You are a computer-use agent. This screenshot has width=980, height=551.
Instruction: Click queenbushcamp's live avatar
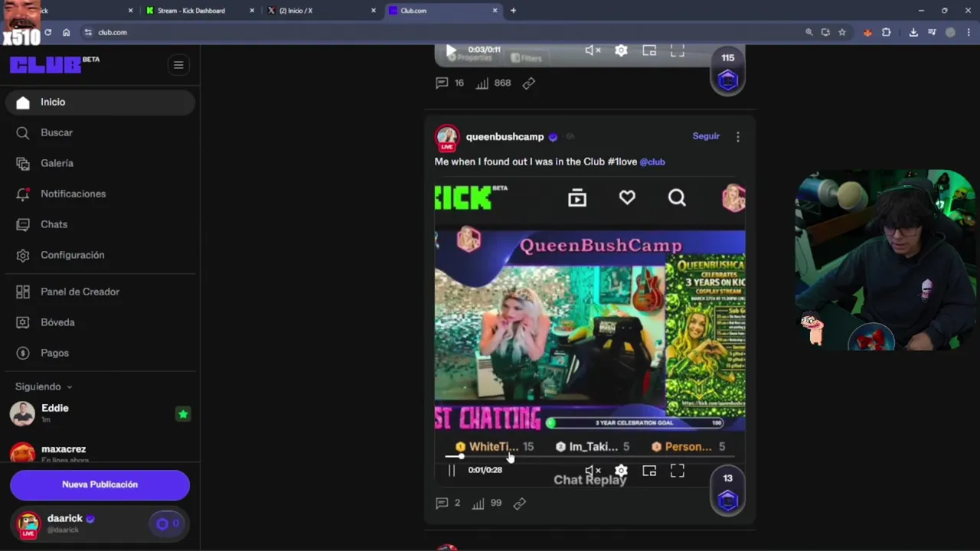(x=447, y=138)
